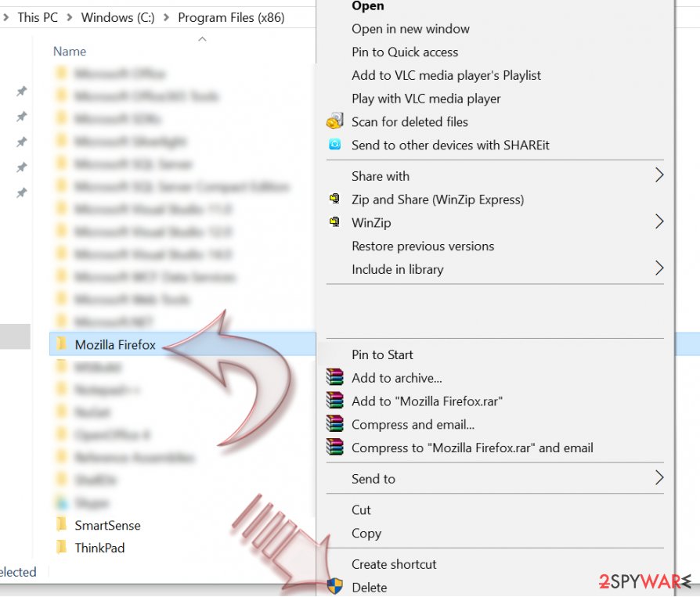Expand the Send to submenu arrow
Image resolution: width=700 pixels, height=597 pixels.
(659, 477)
